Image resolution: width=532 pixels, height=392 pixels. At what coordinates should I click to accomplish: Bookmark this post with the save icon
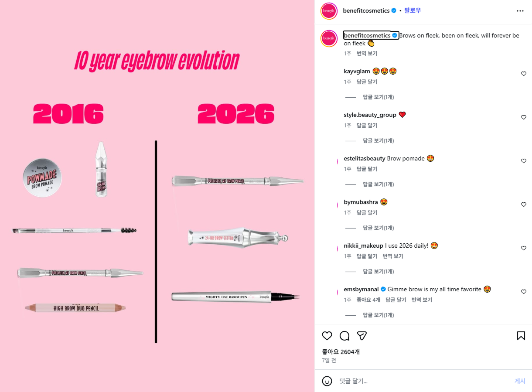521,336
